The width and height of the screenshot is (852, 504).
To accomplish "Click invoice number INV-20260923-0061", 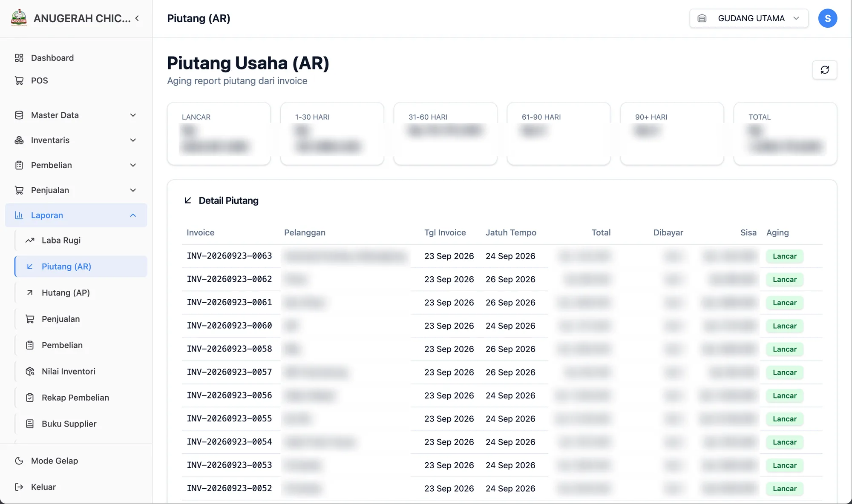I will coord(229,302).
